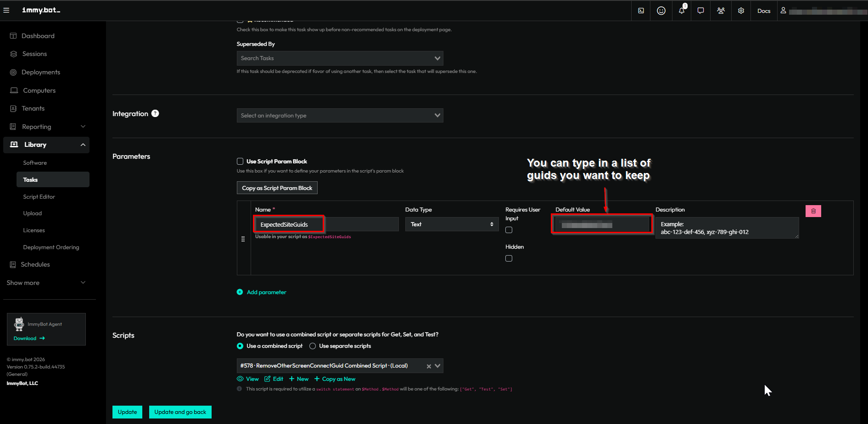Open the integration type dropdown

[x=340, y=116]
